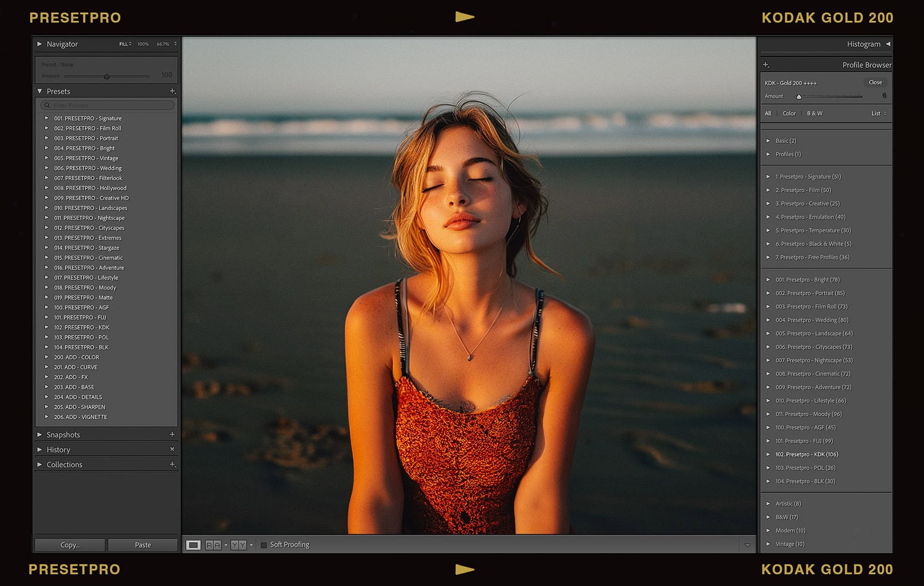Select the B & W profile filter tab
The image size is (924, 586).
tap(814, 113)
